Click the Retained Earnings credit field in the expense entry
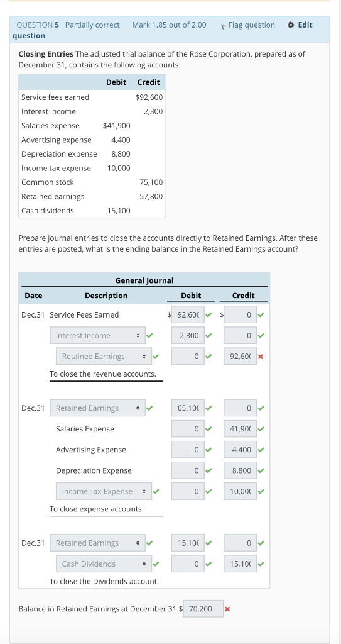 point(240,408)
